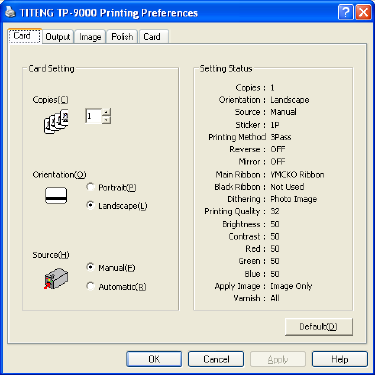
Task: Click into the Copies number field
Action: click(93, 116)
